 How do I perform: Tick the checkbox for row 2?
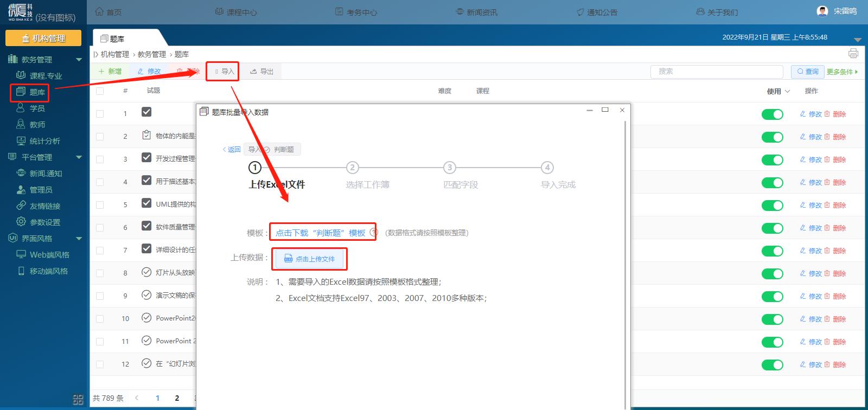pos(100,137)
